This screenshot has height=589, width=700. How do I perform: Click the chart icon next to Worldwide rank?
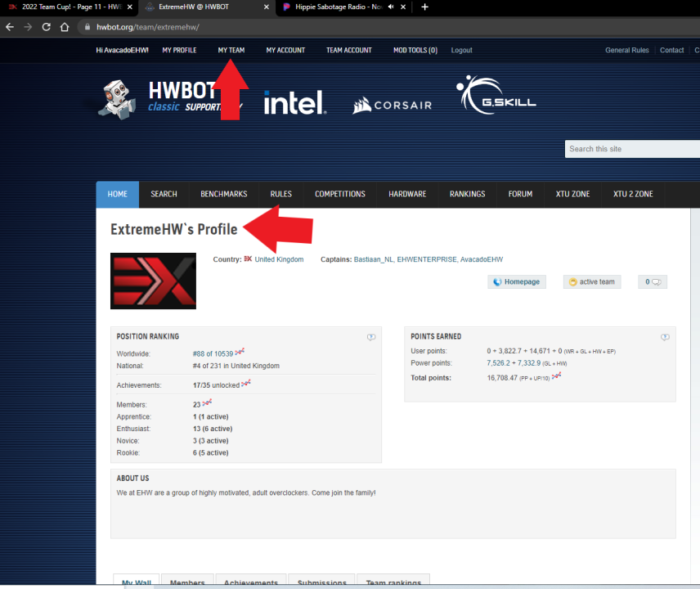(240, 353)
